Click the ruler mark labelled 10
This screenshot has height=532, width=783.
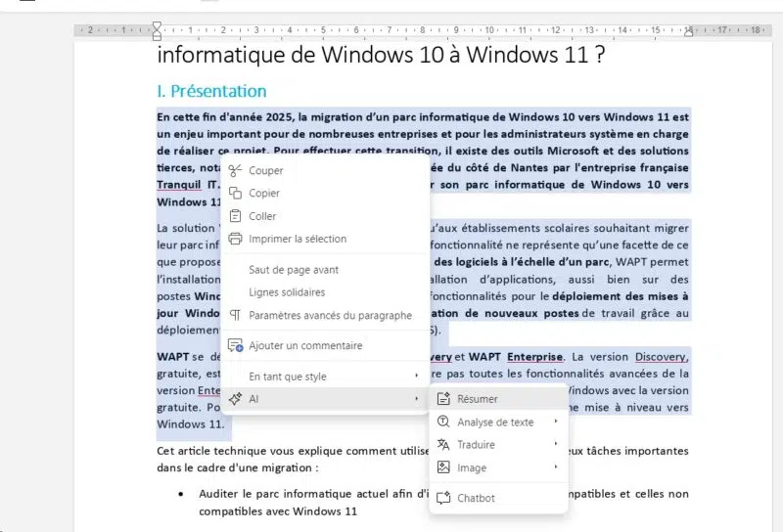tap(489, 30)
